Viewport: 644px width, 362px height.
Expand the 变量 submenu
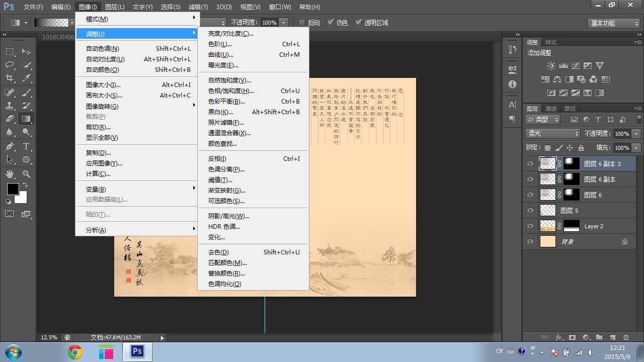[x=137, y=189]
